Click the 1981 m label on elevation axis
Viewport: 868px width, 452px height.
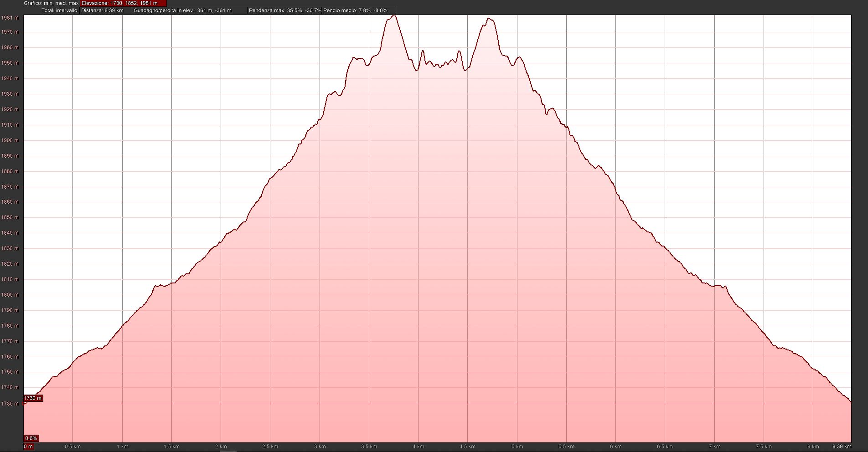(10, 18)
